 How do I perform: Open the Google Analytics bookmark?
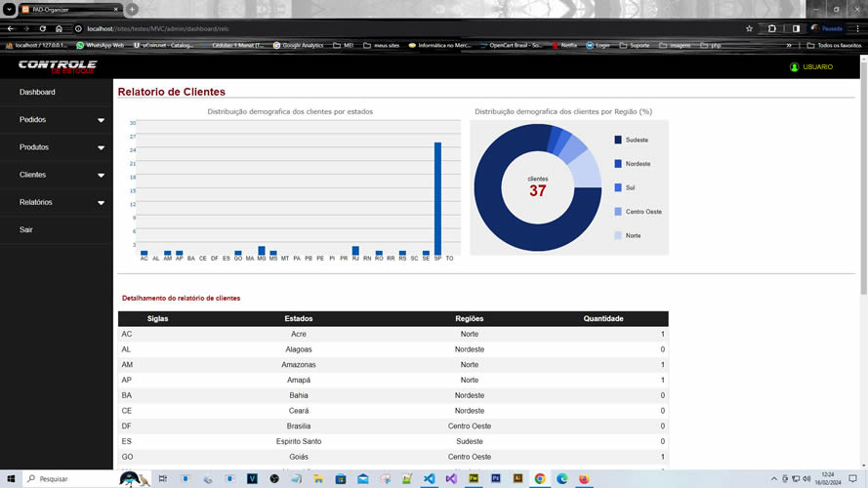coord(298,45)
